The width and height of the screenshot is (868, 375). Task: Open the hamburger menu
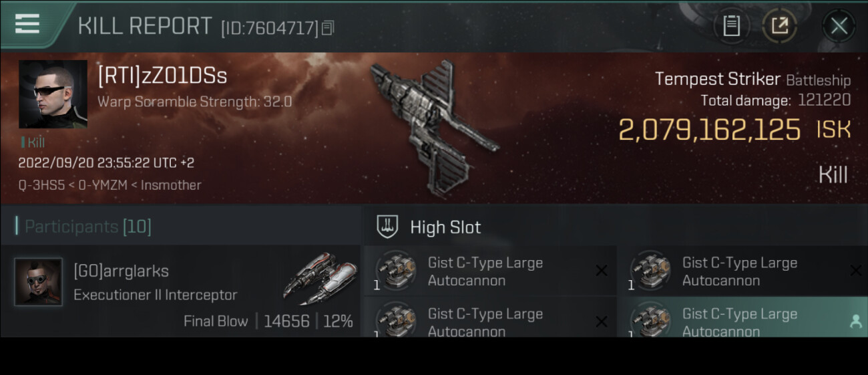click(x=27, y=23)
